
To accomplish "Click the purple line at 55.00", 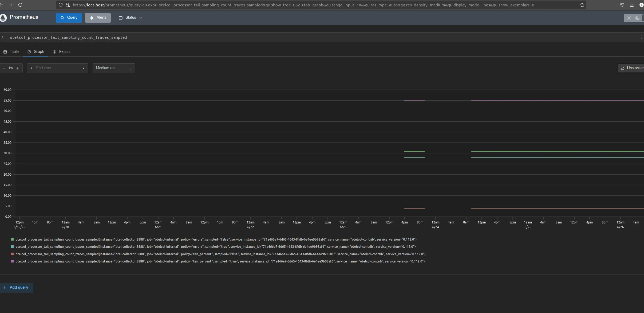I will click(557, 101).
